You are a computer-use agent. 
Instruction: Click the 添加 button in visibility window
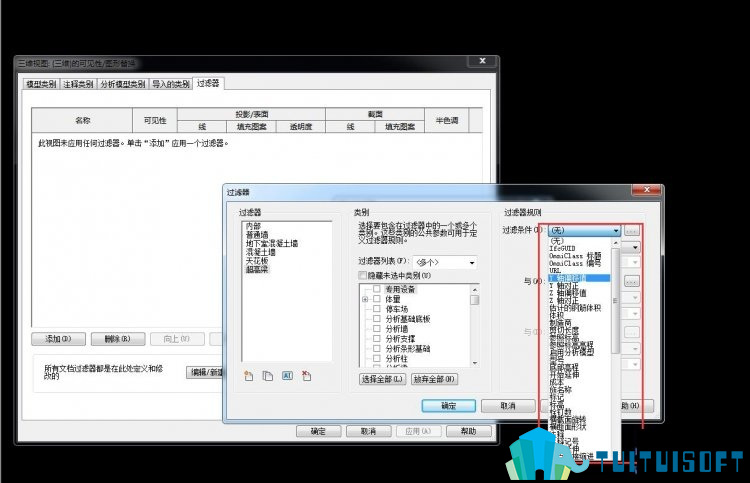coord(58,339)
